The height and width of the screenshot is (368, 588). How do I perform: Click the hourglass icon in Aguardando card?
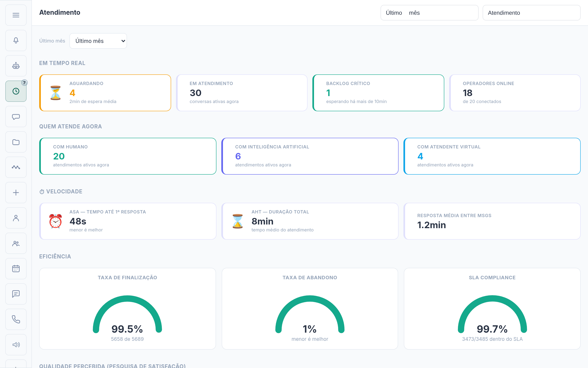point(55,93)
